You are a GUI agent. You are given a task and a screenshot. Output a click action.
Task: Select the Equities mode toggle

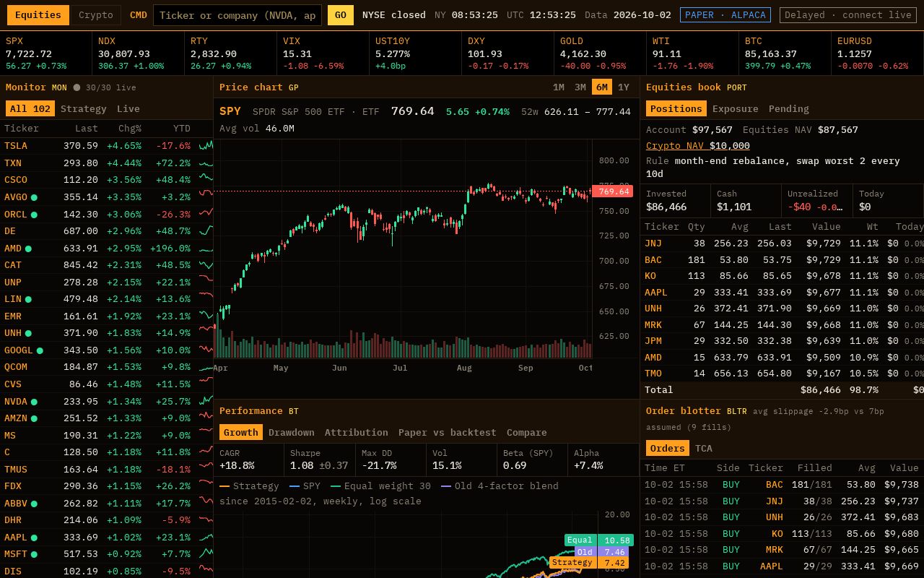pyautogui.click(x=38, y=15)
